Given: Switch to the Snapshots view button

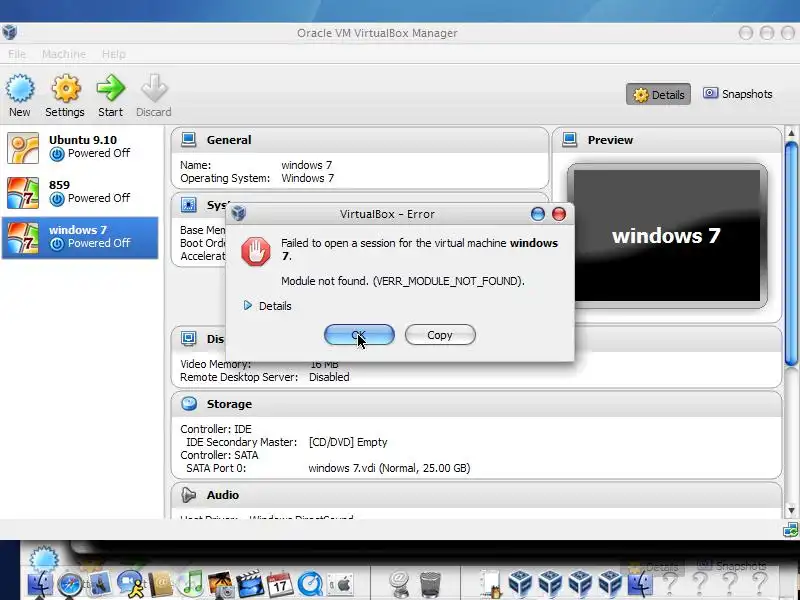Looking at the screenshot, I should click(x=737, y=94).
